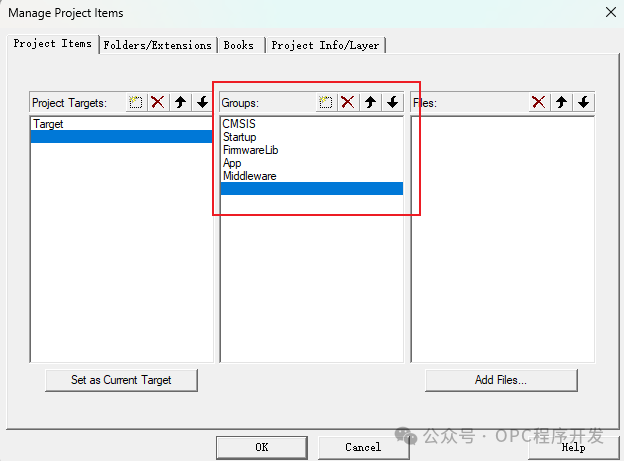The width and height of the screenshot is (624, 461).
Task: Move file down in Files list
Action: [x=583, y=103]
